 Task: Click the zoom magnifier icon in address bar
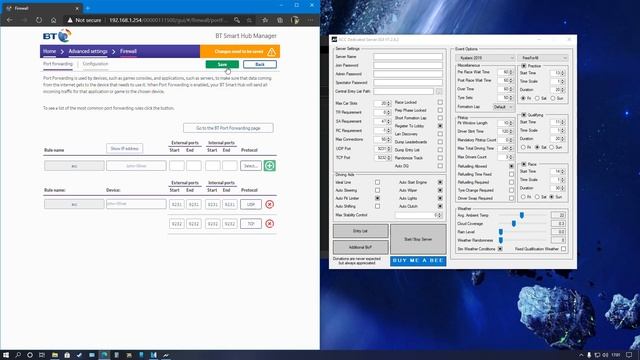[237, 20]
